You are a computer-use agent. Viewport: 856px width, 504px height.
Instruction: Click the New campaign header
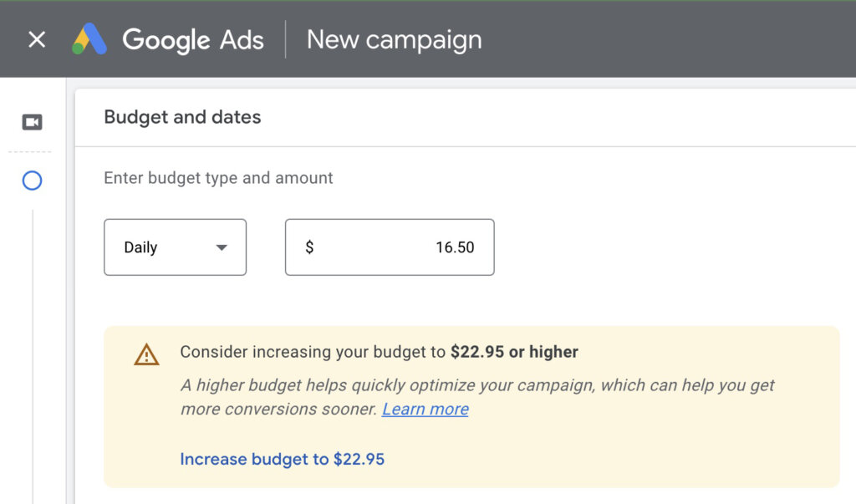click(394, 38)
